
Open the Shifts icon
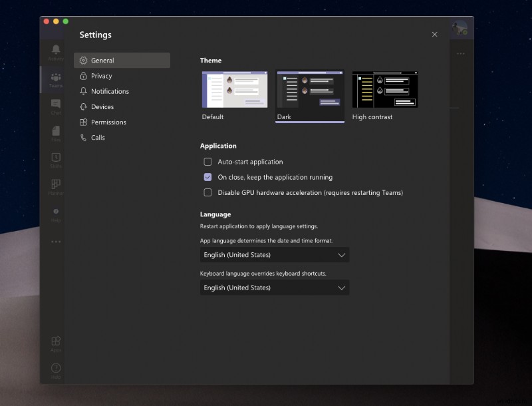(56, 159)
